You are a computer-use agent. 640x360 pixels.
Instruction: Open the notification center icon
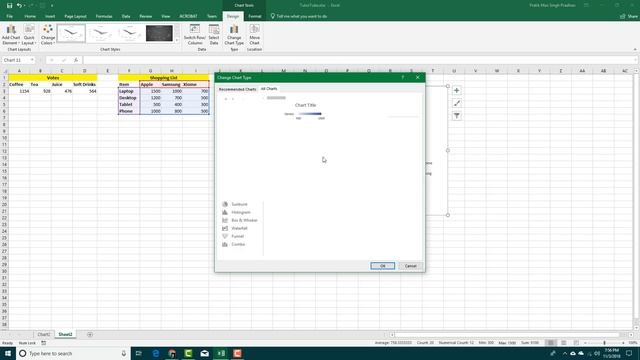pos(629,353)
